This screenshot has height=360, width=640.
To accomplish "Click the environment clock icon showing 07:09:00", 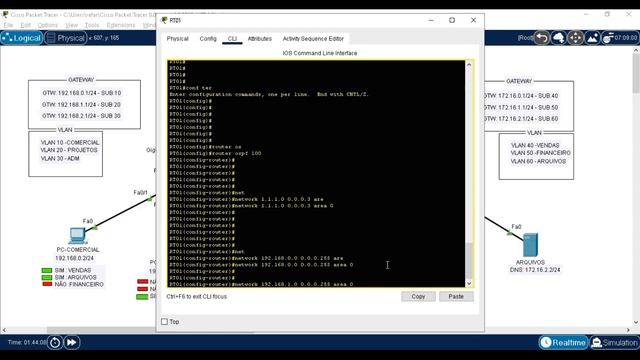I will [620, 38].
